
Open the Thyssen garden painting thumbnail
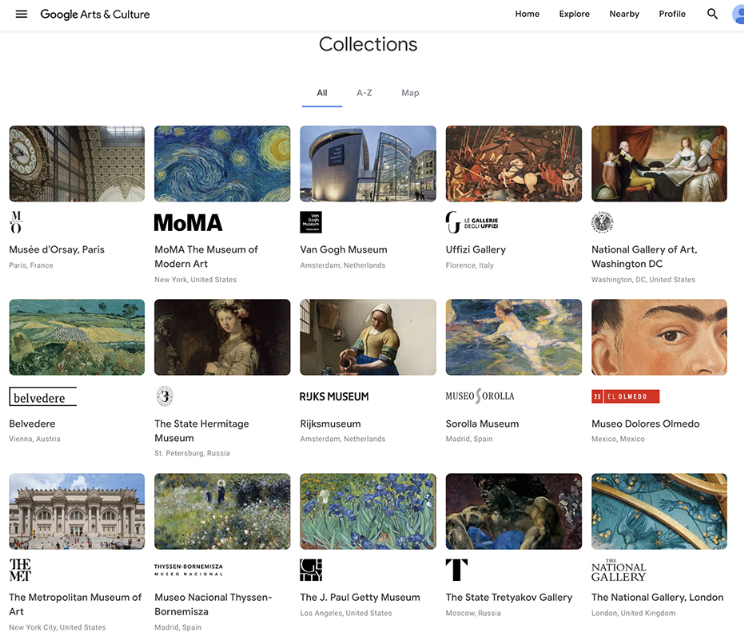tap(222, 512)
